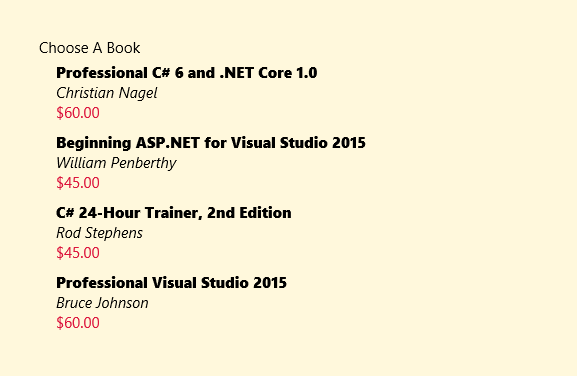Select 'Beginning ASP.NET for Visual Studio 2015' title
Image resolution: width=577 pixels, height=376 pixels.
pos(211,143)
